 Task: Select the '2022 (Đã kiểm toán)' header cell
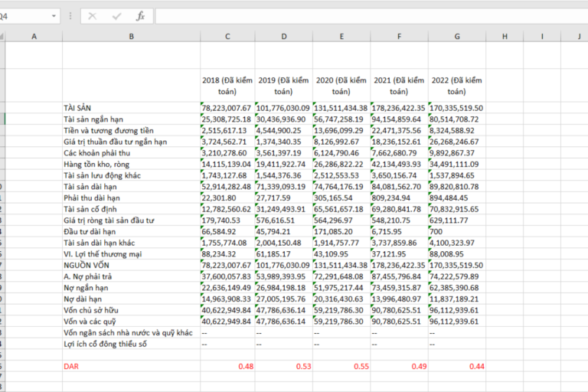457,85
